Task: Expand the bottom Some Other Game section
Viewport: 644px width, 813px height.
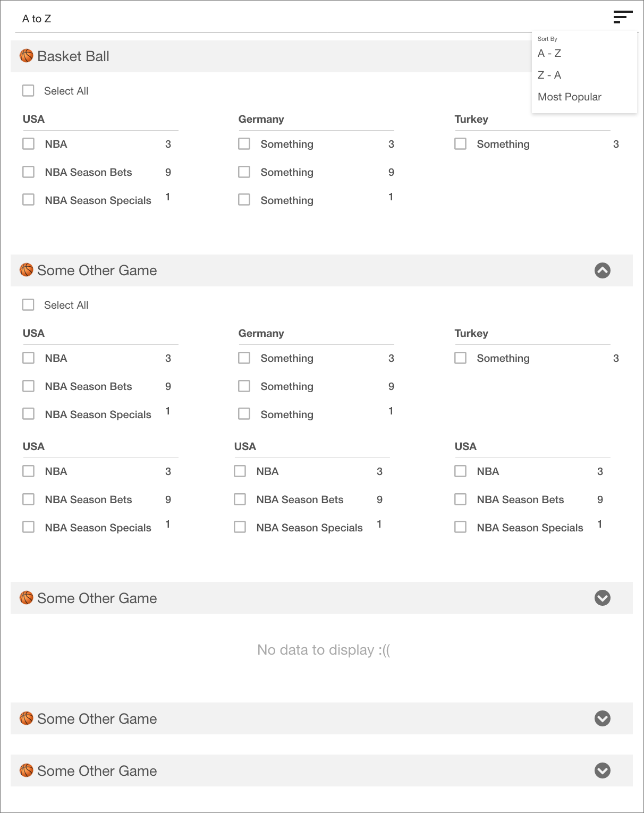Action: (x=601, y=770)
